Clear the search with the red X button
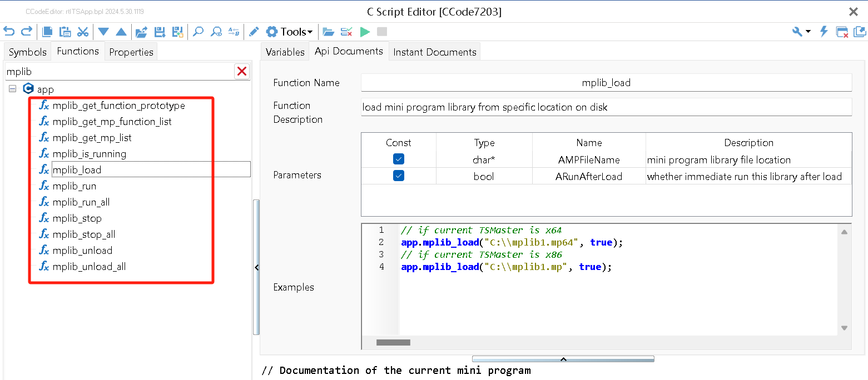The image size is (868, 380). click(242, 71)
